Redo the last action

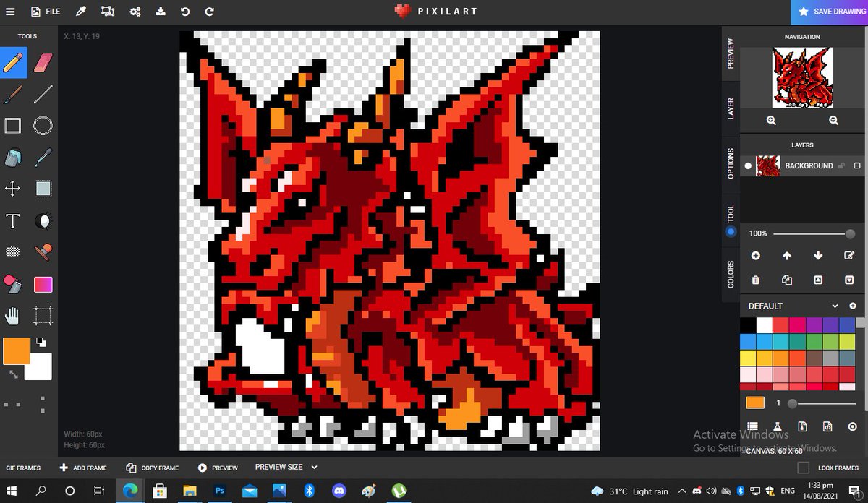(210, 12)
